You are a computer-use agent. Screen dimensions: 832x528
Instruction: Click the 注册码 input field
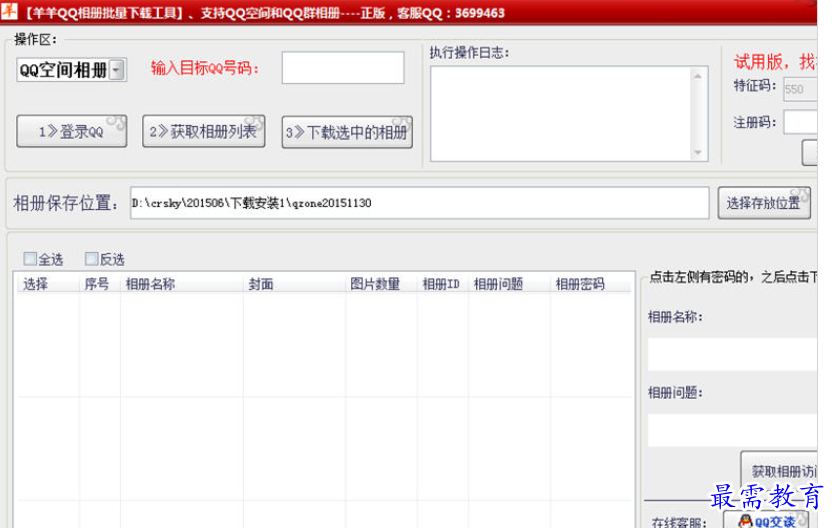(800, 123)
